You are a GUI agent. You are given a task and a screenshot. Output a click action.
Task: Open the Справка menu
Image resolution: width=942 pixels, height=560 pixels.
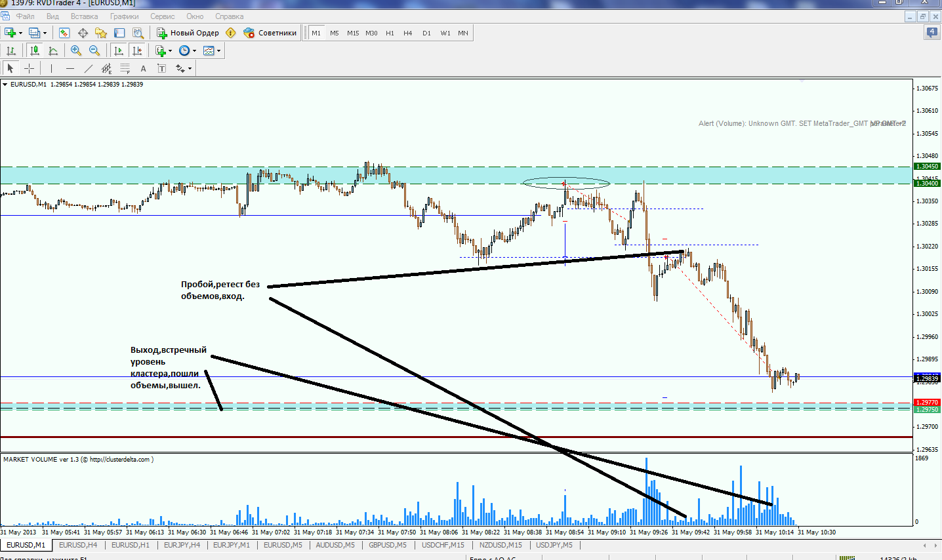(229, 16)
